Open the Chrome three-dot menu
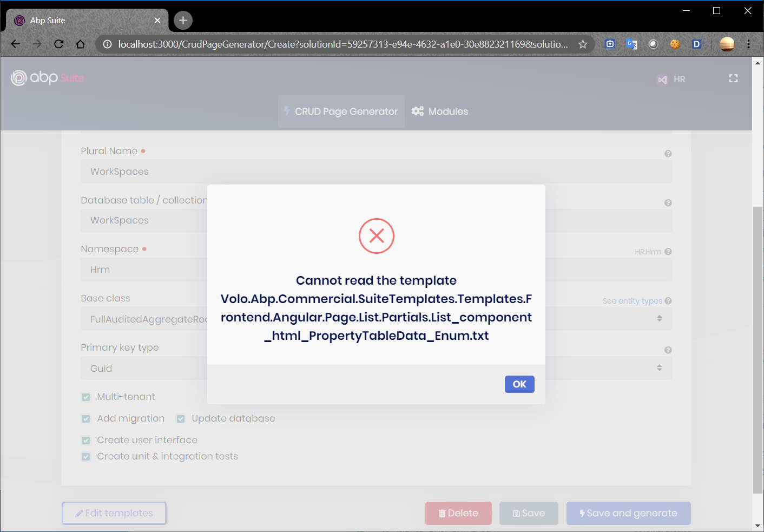The image size is (764, 532). (749, 44)
